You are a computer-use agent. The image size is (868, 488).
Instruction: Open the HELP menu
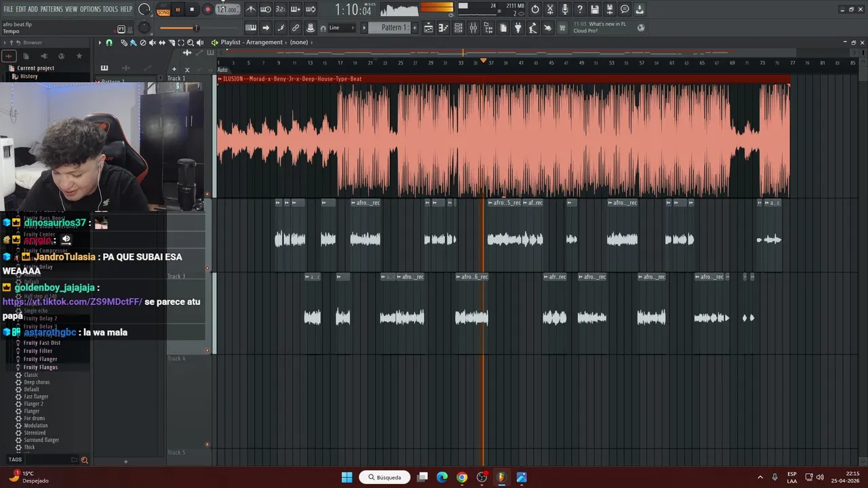click(127, 9)
